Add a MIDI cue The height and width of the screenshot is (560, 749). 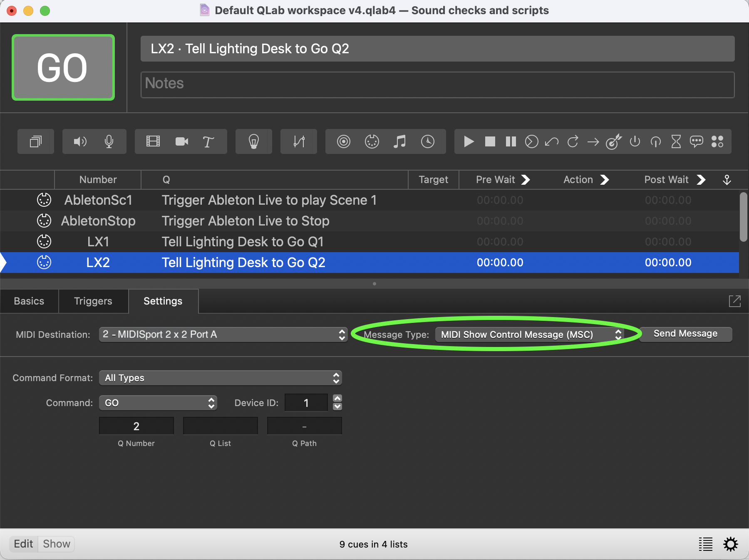point(372,141)
